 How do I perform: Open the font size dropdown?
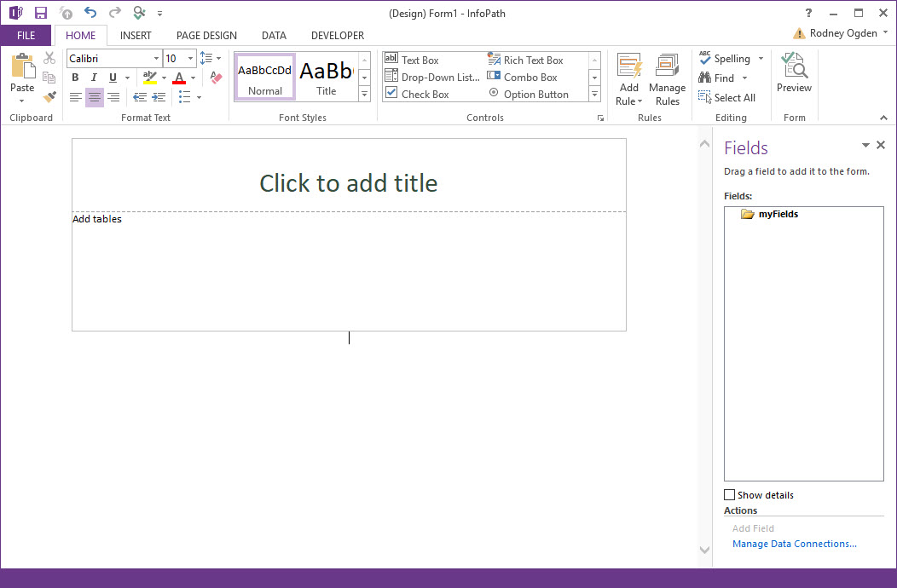(x=190, y=58)
